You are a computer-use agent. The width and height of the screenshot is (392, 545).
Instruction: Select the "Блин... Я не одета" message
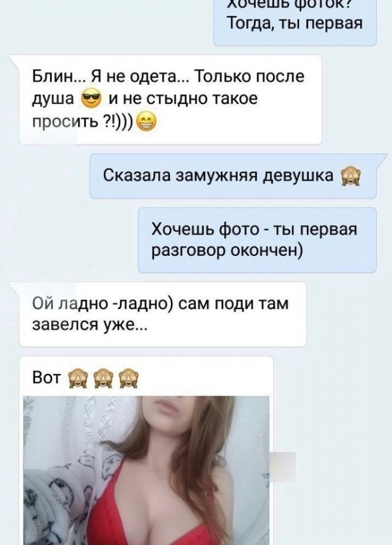(x=170, y=99)
